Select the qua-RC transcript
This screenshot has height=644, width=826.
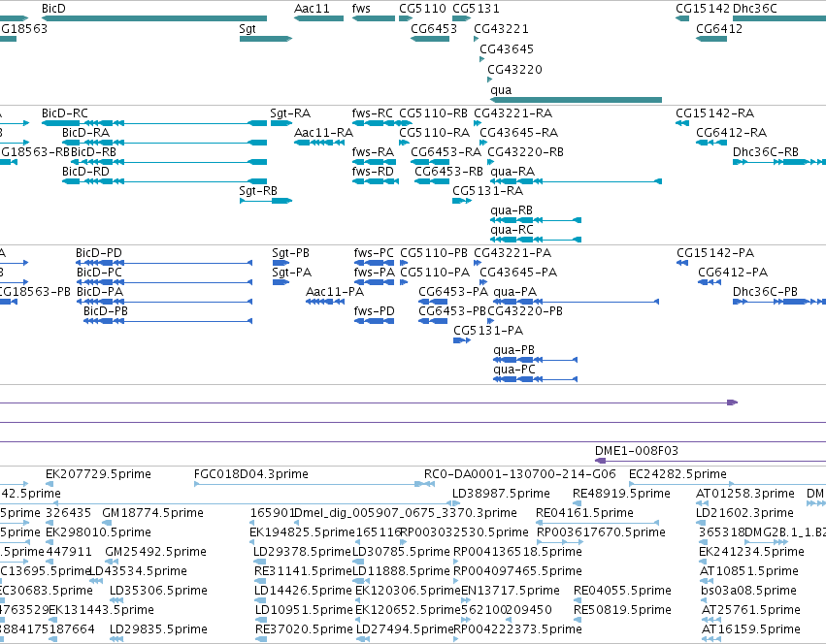pyautogui.click(x=536, y=240)
